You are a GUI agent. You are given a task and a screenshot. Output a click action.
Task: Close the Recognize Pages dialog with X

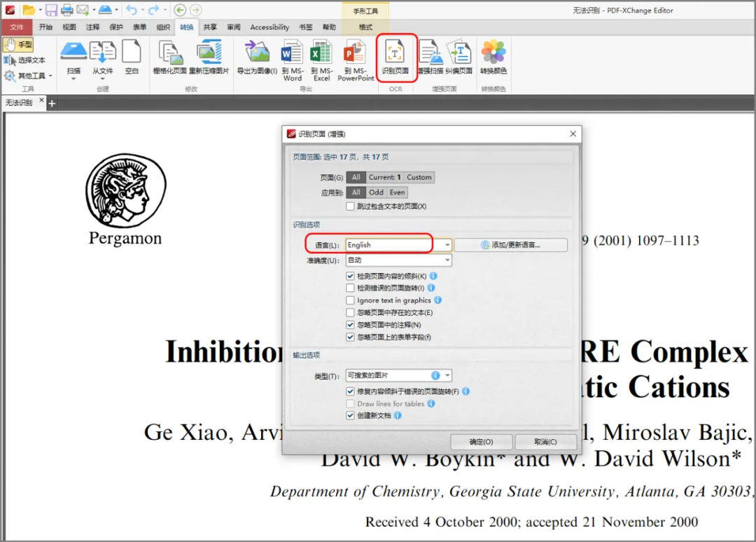573,134
